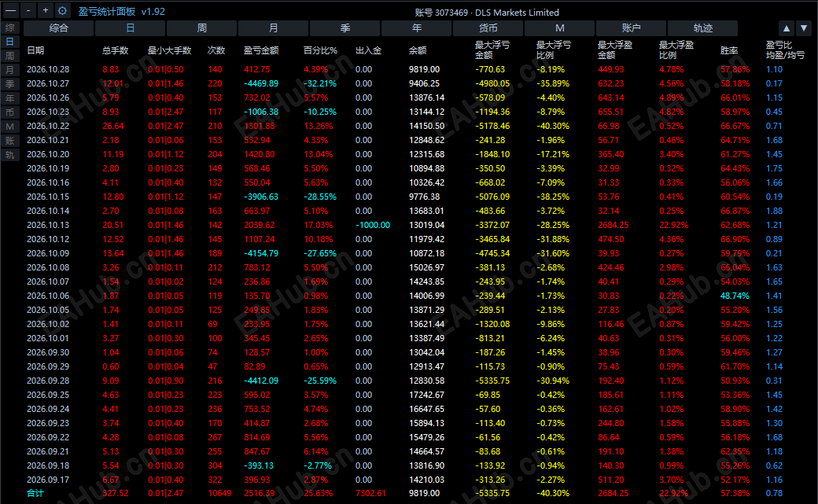Collapse panel with the long dash button
Viewport: 818px width, 504px height.
[10, 10]
